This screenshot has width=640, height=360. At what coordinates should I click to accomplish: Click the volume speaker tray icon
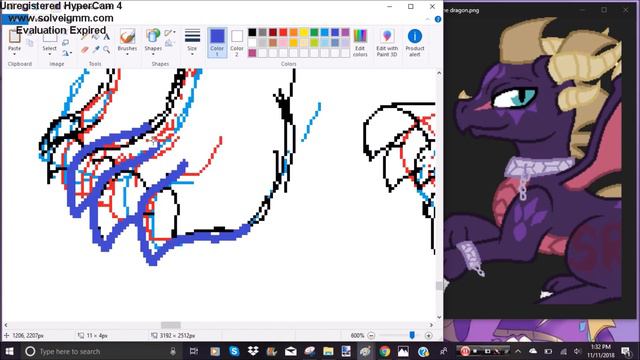[577, 351]
